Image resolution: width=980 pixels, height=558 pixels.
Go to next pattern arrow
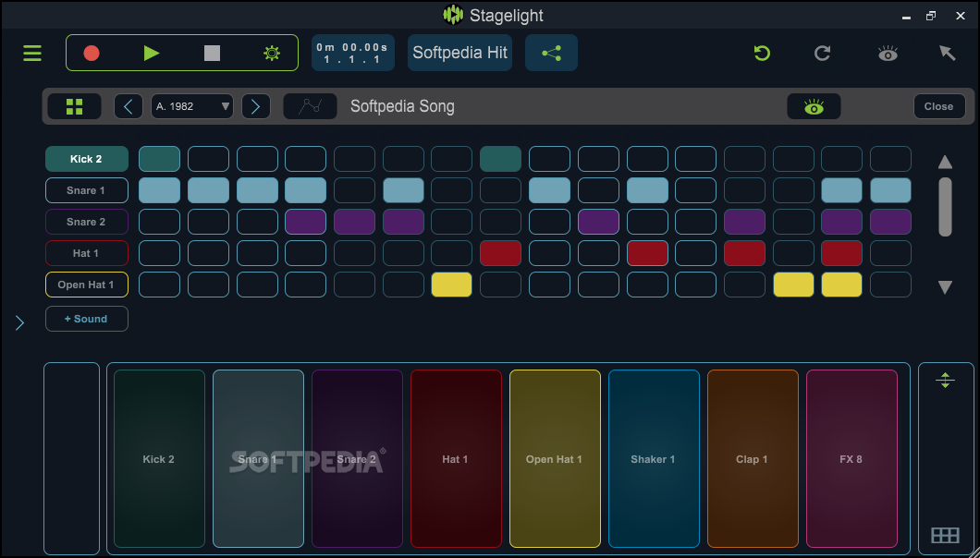tap(255, 106)
